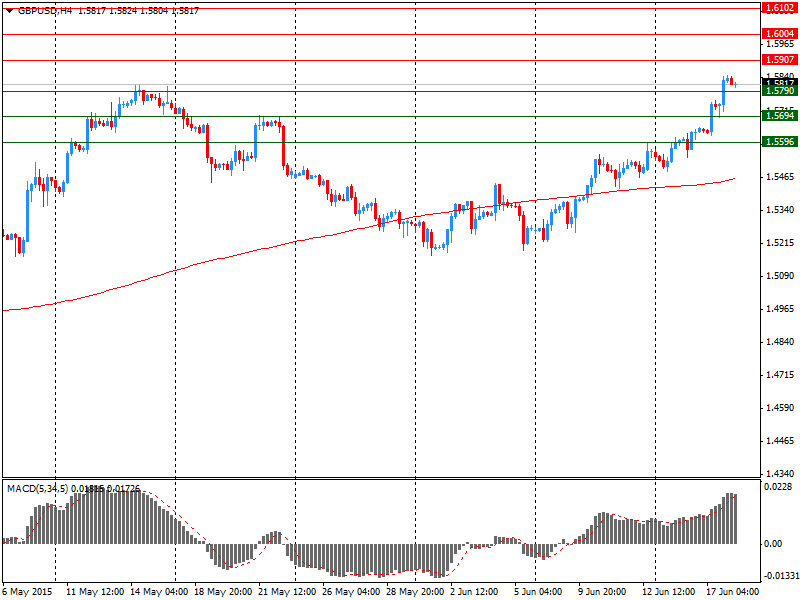The height and width of the screenshot is (600, 800).
Task: Click the 1.4840 price scale value
Action: (x=780, y=342)
